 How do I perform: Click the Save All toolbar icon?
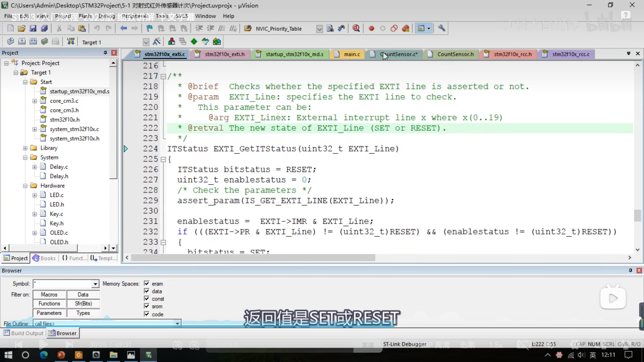44,28
